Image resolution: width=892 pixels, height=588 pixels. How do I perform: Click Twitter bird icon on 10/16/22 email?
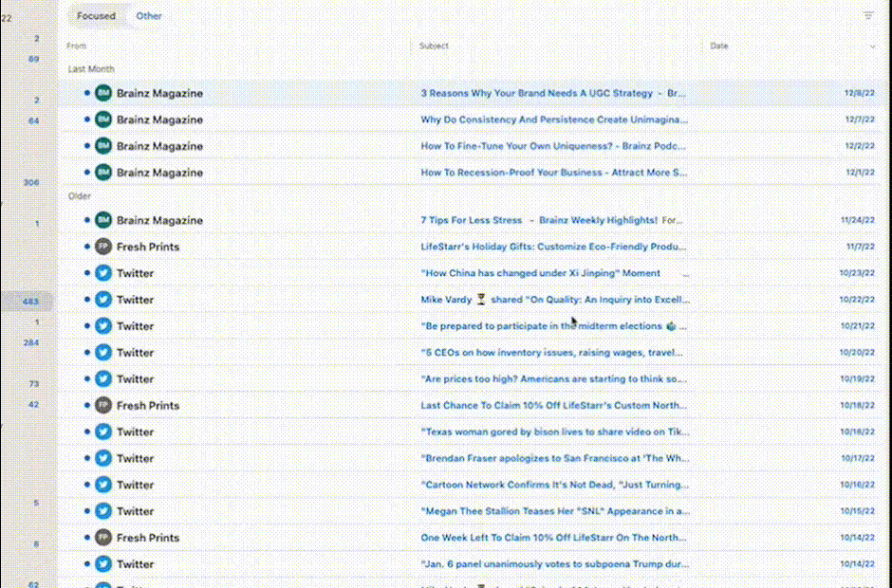[x=103, y=485]
